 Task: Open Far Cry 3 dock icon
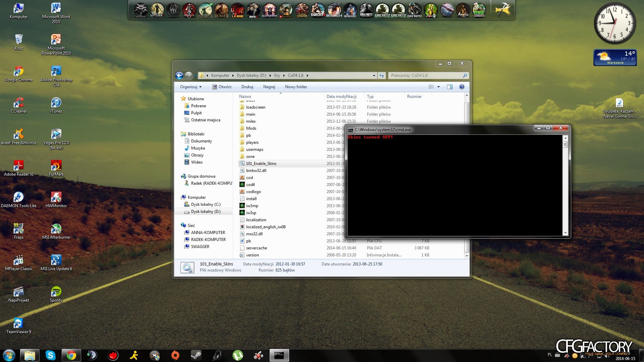click(318, 10)
